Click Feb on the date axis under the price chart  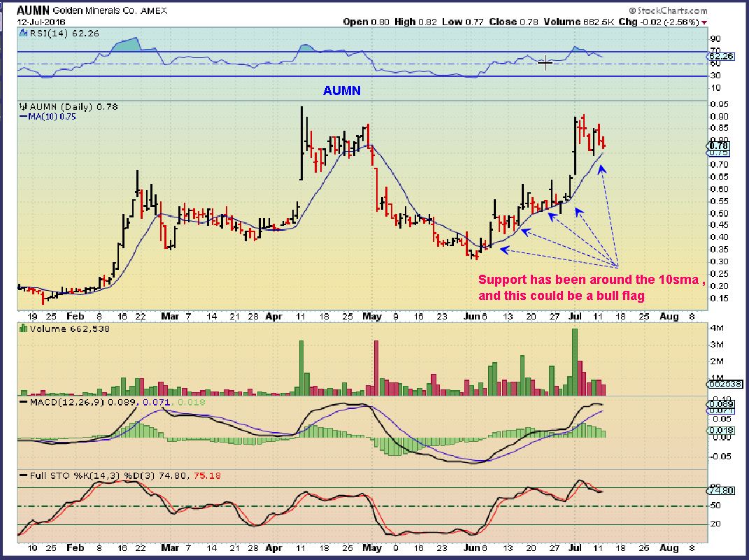75,317
